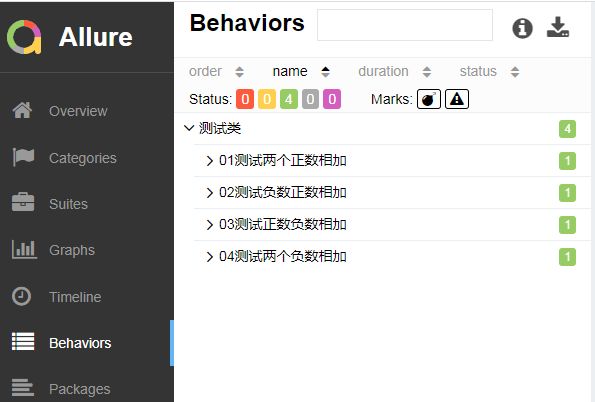Image resolution: width=595 pixels, height=402 pixels.
Task: Click the Suites briefcase icon
Action: point(23,202)
